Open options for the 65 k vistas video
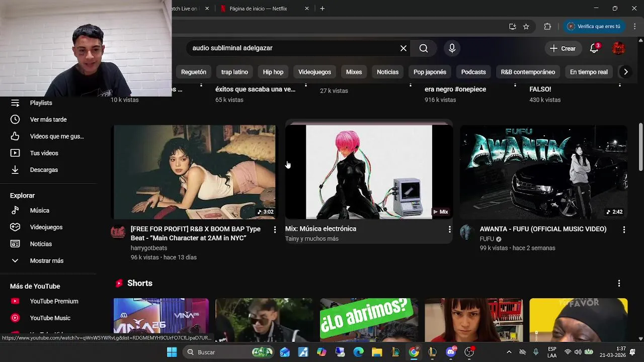644x362 pixels. tap(306, 86)
